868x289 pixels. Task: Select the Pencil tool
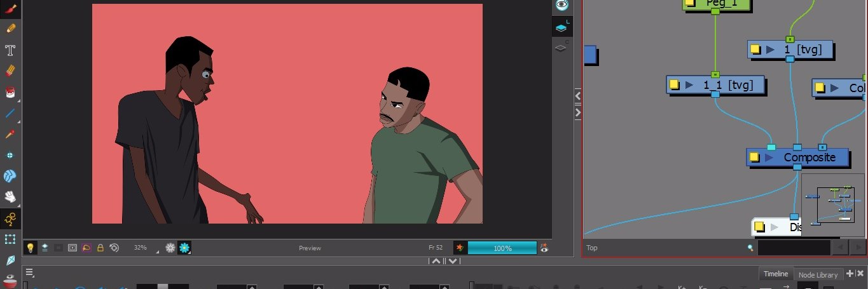tap(10, 29)
